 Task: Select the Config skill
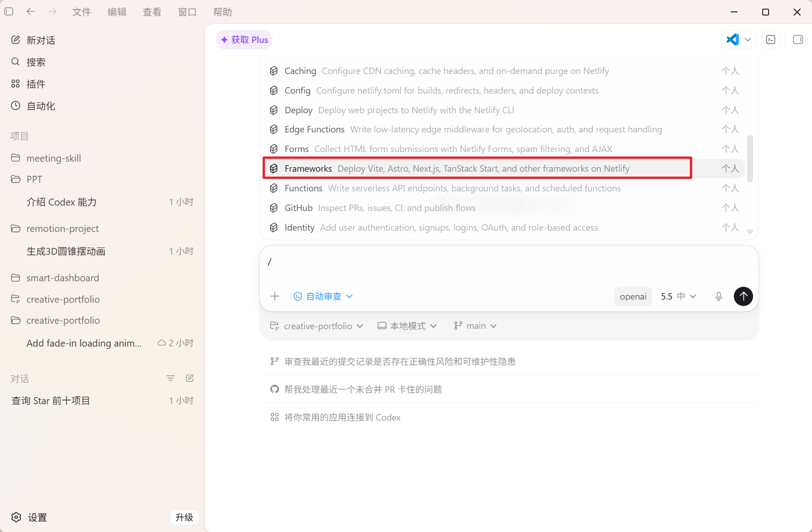click(504, 90)
